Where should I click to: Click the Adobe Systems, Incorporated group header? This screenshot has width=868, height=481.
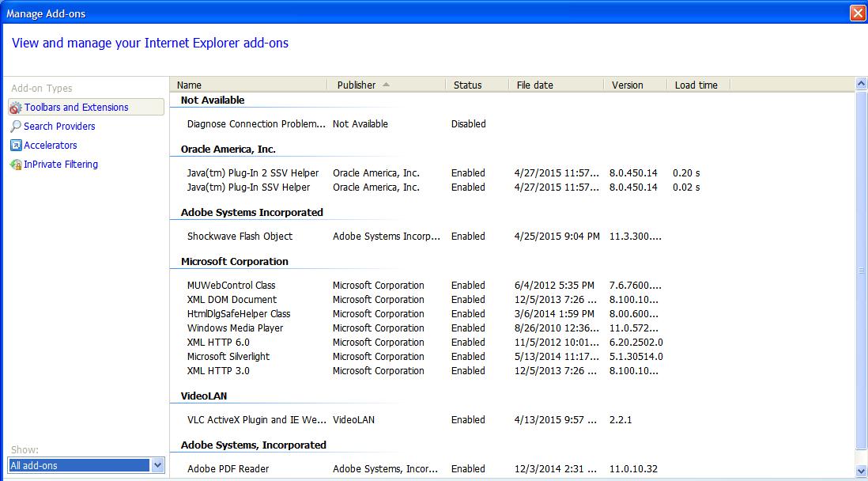[x=254, y=445]
